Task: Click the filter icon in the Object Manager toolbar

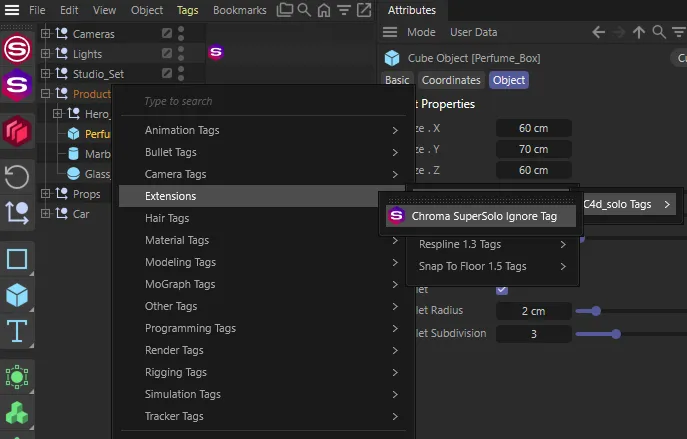Action: (344, 10)
